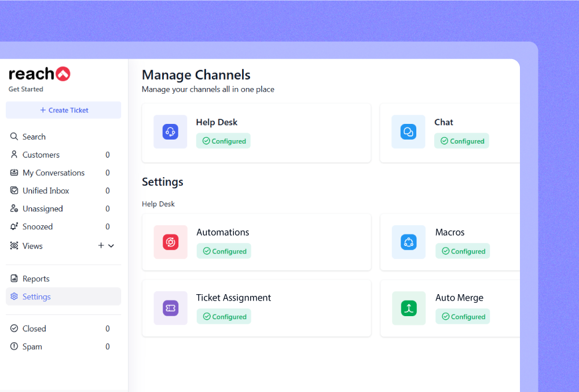579x392 pixels.
Task: Click the Macros blue icon
Action: (x=409, y=242)
